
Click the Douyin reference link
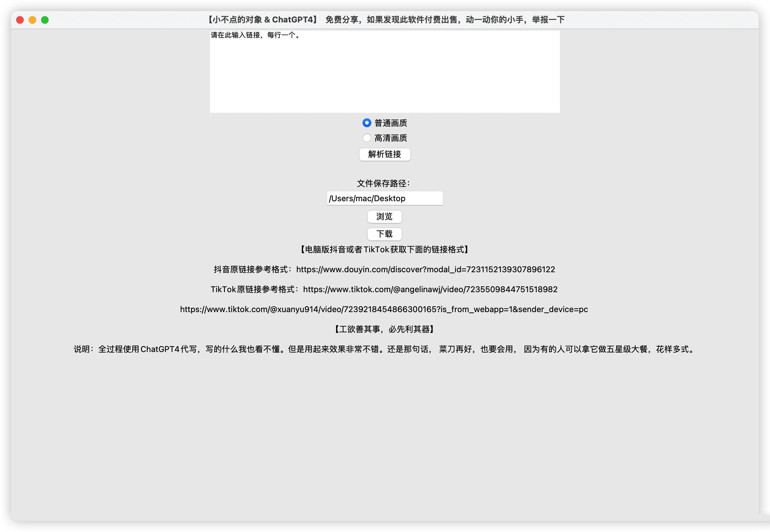point(425,269)
